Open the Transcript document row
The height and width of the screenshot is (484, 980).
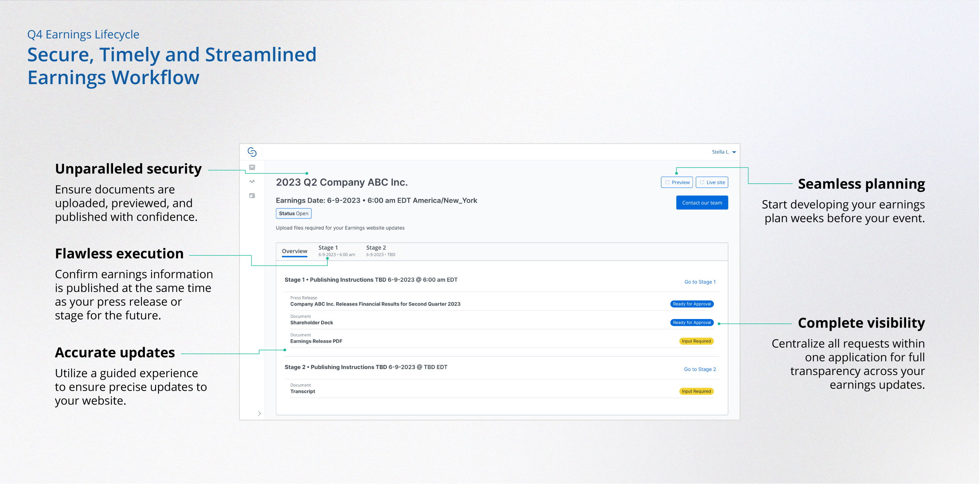coord(303,391)
